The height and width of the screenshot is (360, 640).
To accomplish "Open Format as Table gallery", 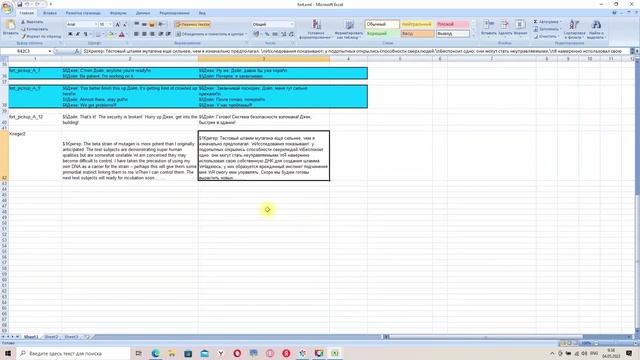I will [x=349, y=29].
